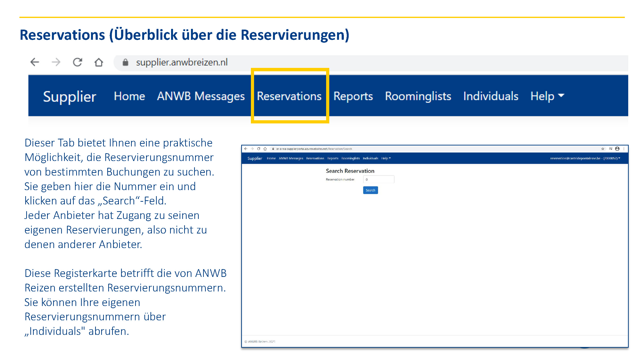Click the reload icon in the enlarged browser bar
This screenshot has height=362, width=644.
click(77, 62)
